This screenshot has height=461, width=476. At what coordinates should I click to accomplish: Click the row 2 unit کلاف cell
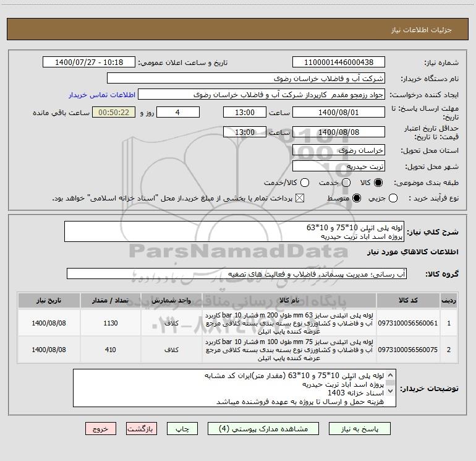tap(171, 350)
